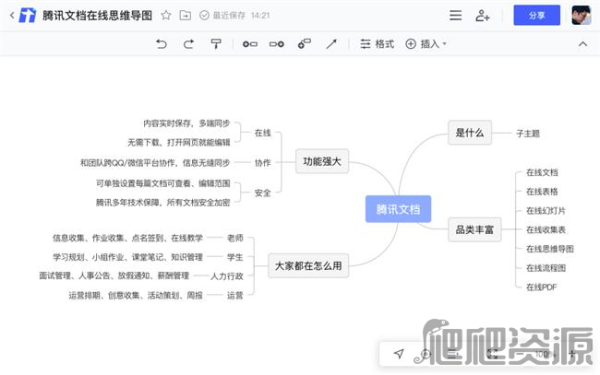
Task: Open the 插入 insert dropdown
Action: (426, 44)
